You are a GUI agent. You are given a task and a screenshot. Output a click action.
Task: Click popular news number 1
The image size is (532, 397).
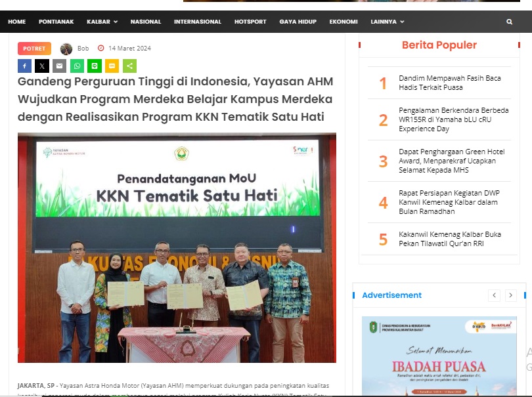click(383, 83)
